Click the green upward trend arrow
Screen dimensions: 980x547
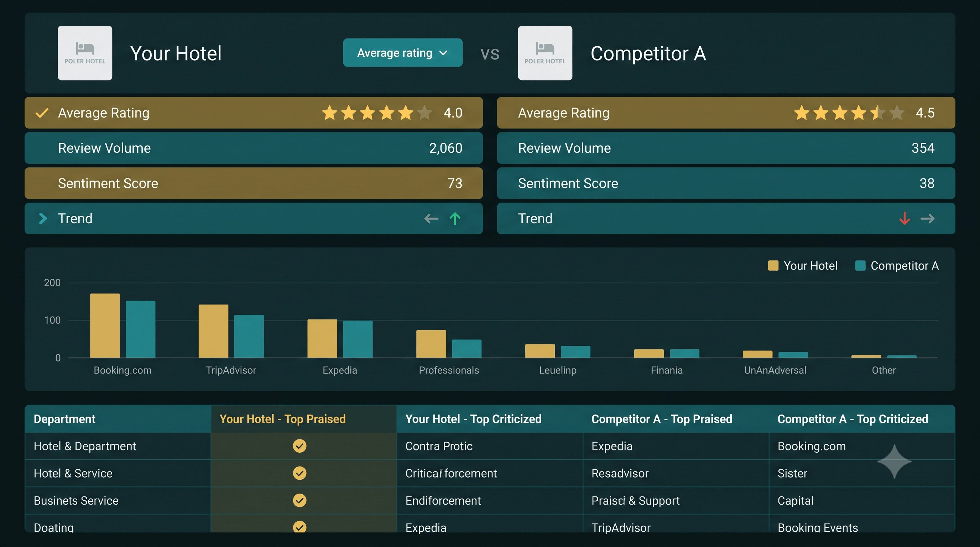(455, 218)
